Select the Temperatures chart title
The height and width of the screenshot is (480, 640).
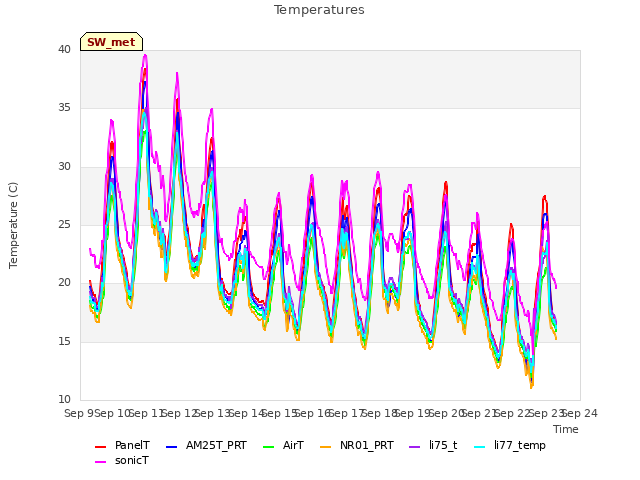tap(319, 10)
